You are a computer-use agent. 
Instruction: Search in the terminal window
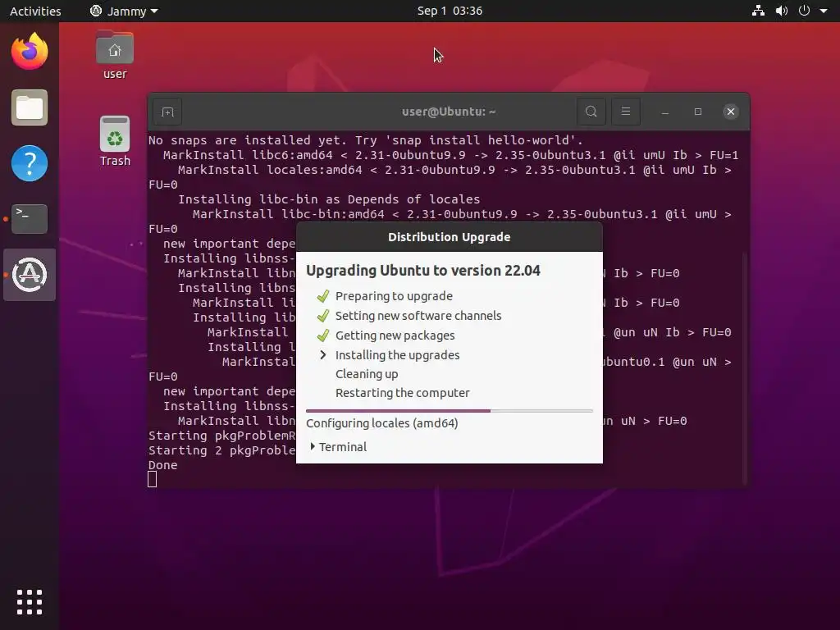click(x=591, y=112)
